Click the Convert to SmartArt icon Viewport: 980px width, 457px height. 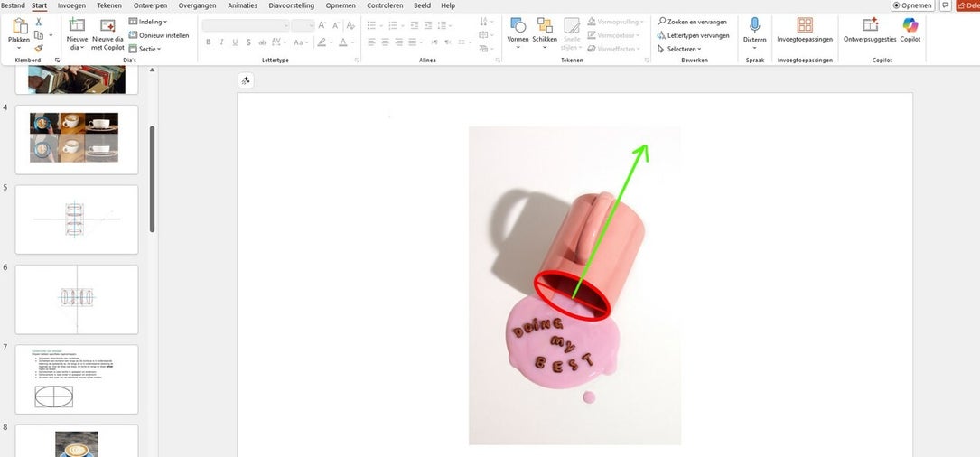click(486, 48)
